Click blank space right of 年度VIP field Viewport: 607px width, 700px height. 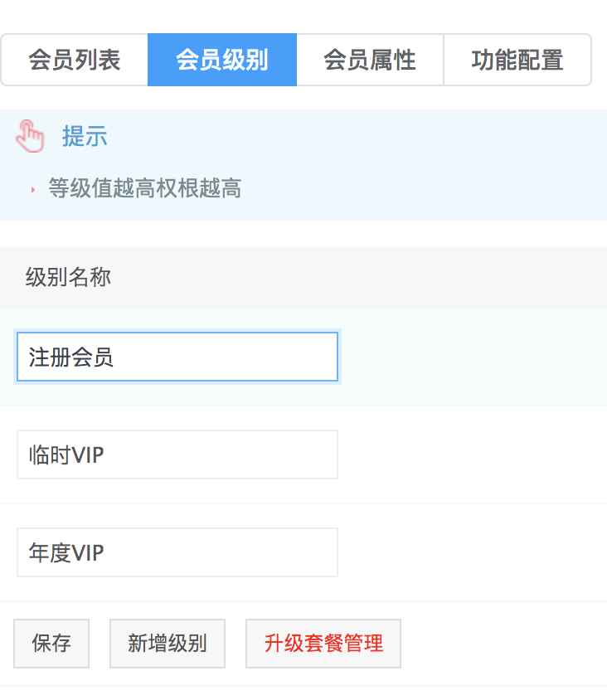click(473, 552)
